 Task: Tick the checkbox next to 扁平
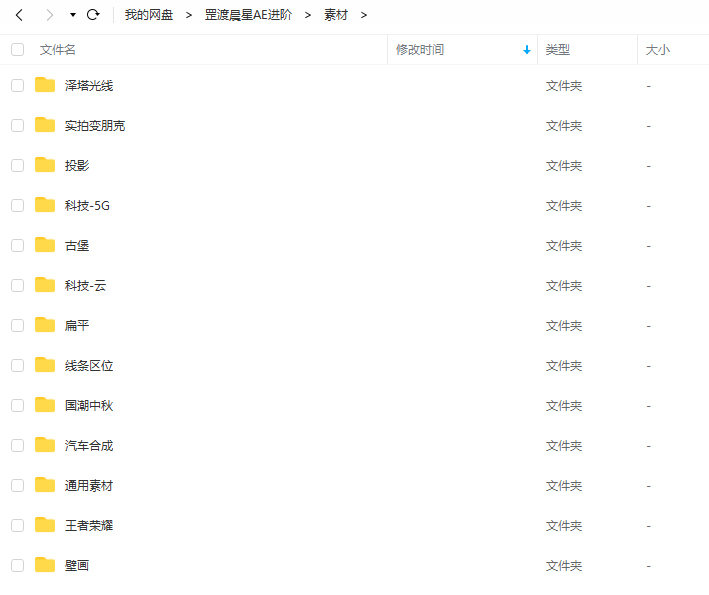point(17,325)
